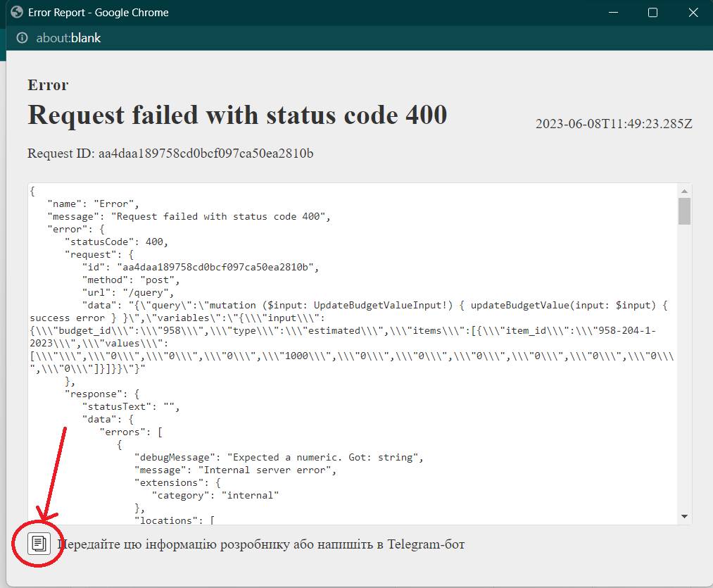This screenshot has height=588, width=713.
Task: Maximize the Error Report window
Action: (x=652, y=13)
